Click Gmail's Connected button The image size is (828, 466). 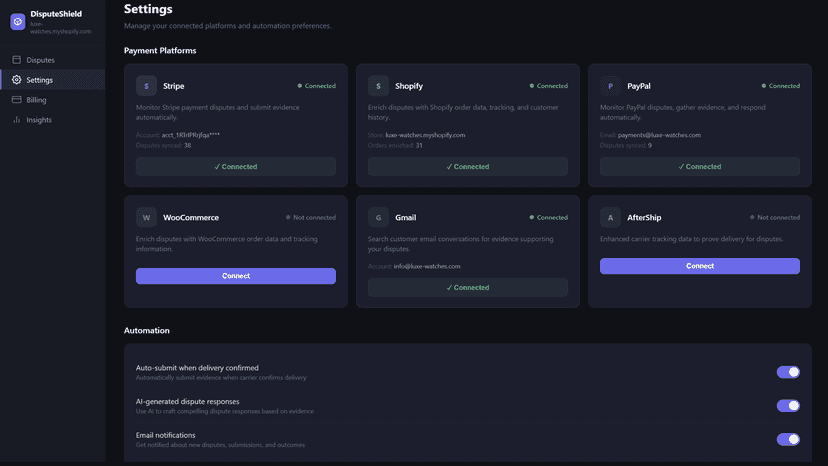pos(468,287)
